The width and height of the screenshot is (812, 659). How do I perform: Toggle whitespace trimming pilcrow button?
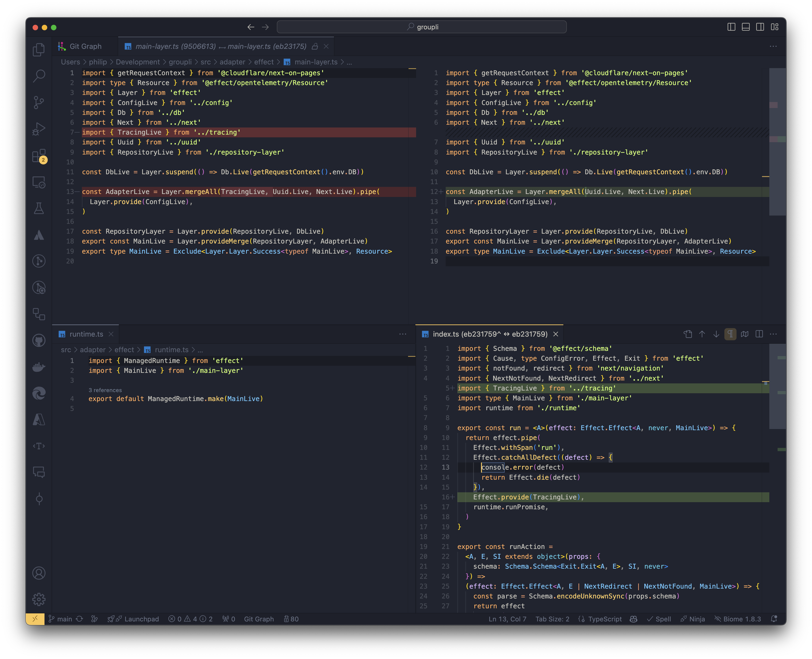(x=730, y=334)
